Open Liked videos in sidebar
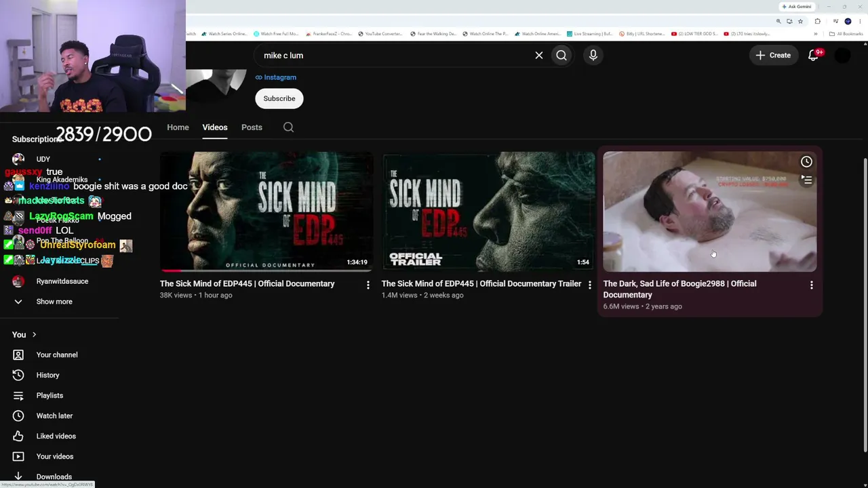The width and height of the screenshot is (868, 488). tap(56, 436)
